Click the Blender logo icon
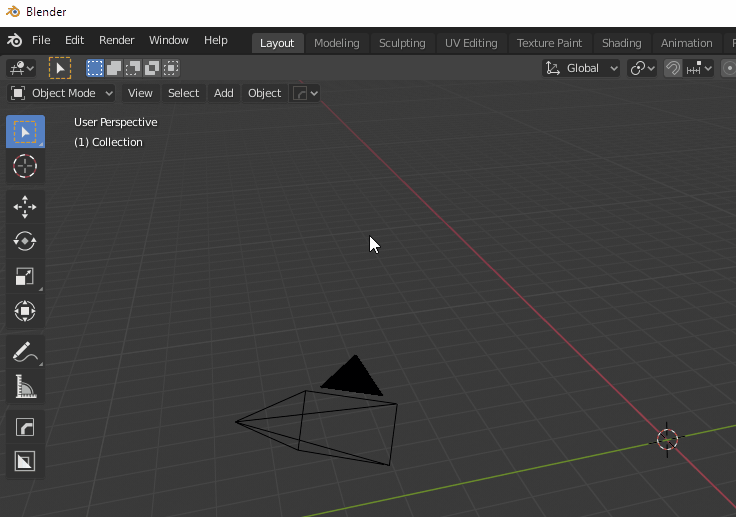 15,41
